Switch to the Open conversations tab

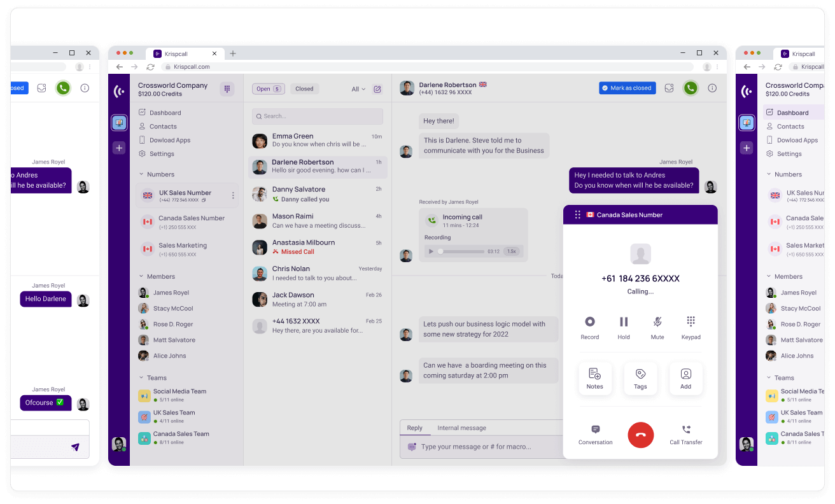[x=269, y=89]
